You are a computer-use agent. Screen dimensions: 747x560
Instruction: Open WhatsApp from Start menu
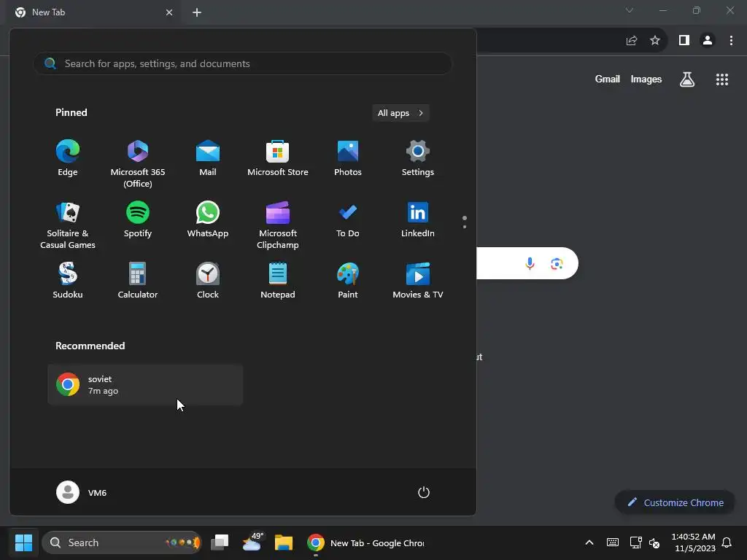tap(208, 219)
